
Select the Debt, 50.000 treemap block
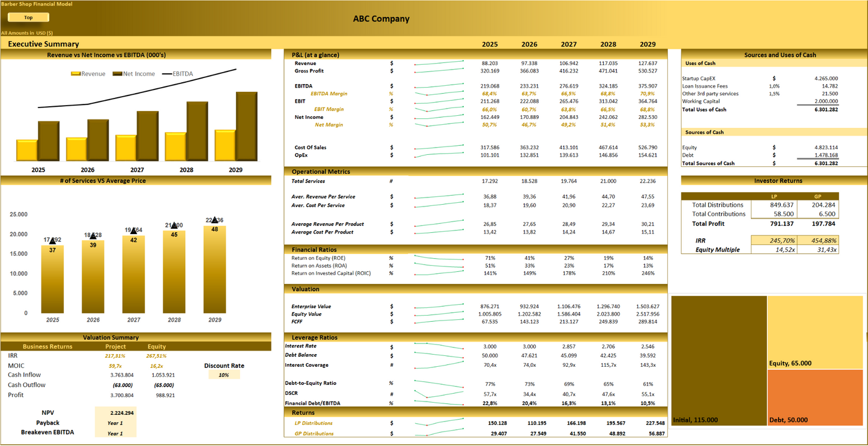[x=816, y=397]
